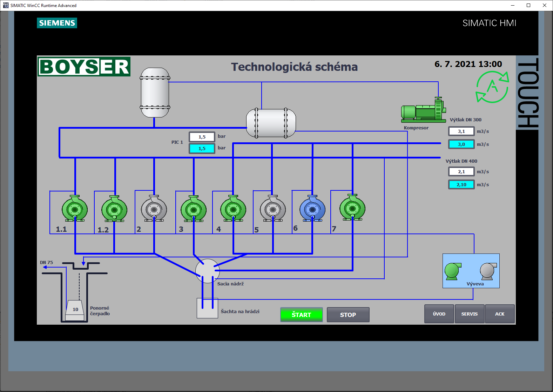Screen dimensions: 553x392
Task: Click the Sacia nádrž circular tank
Action: pyautogui.click(x=207, y=271)
